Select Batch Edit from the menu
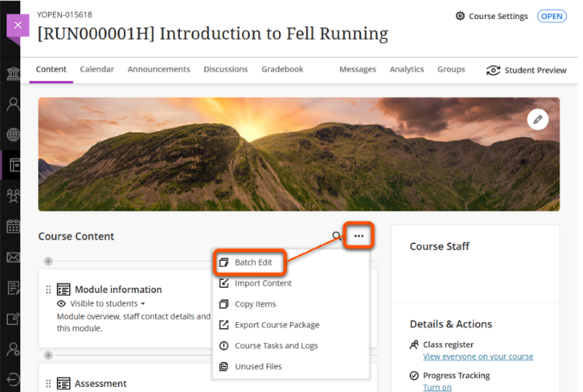The height and width of the screenshot is (392, 583). (x=253, y=262)
